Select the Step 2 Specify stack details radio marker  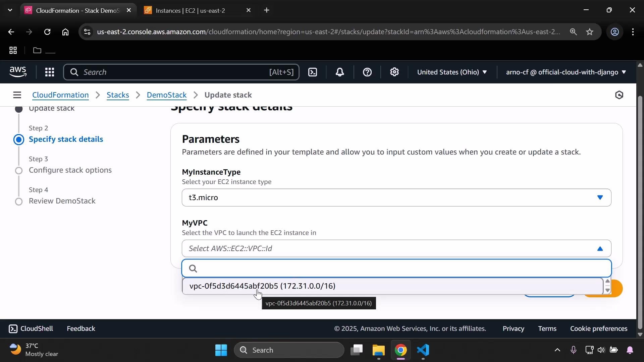pos(19,140)
